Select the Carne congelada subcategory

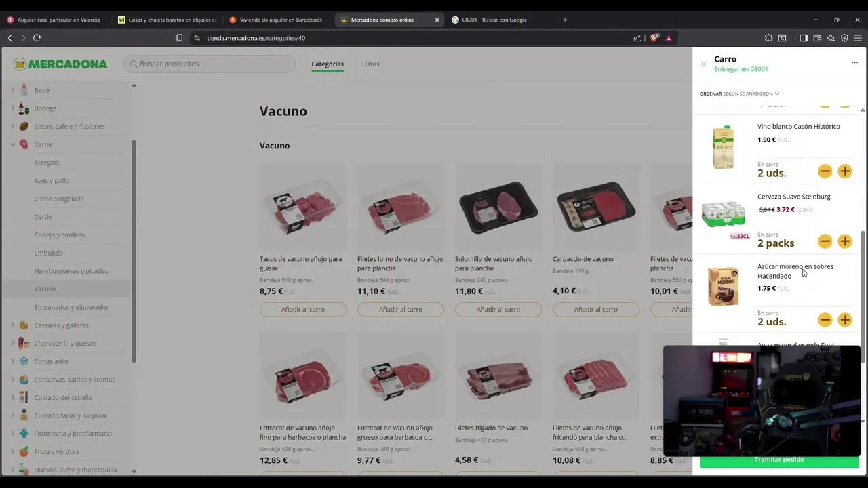click(59, 199)
